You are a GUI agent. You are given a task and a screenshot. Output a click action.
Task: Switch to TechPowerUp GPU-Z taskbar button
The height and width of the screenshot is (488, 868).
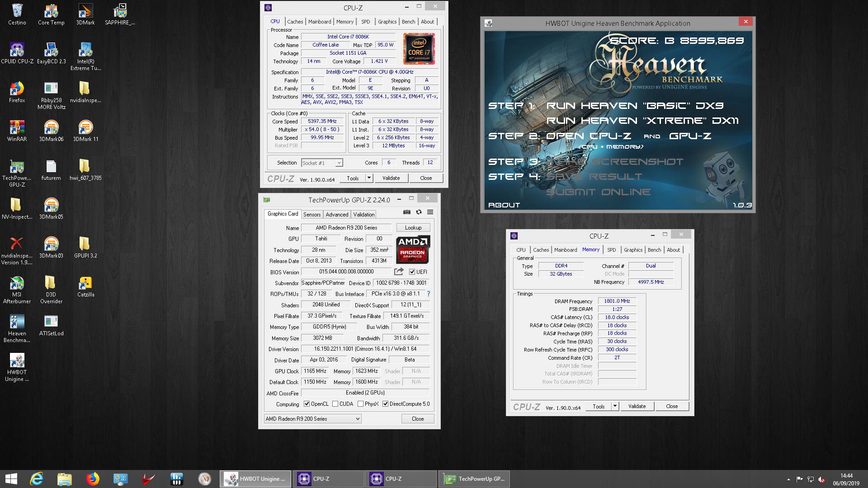pos(474,479)
